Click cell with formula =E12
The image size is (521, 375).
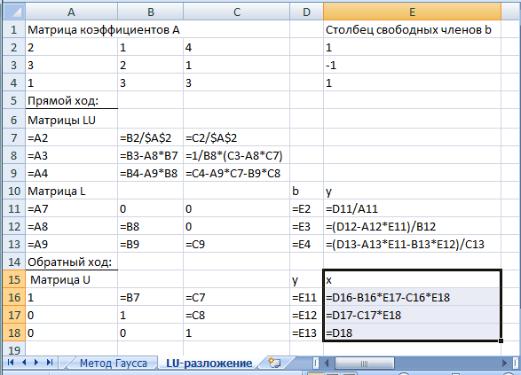(306, 315)
